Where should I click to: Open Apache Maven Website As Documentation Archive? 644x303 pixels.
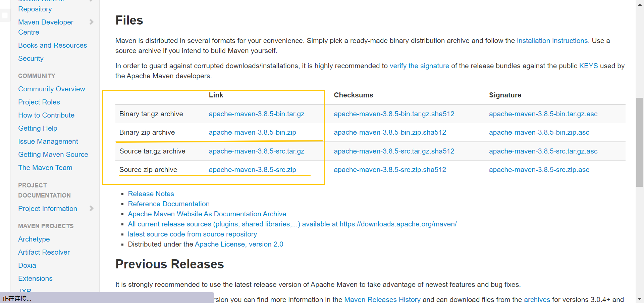(207, 214)
